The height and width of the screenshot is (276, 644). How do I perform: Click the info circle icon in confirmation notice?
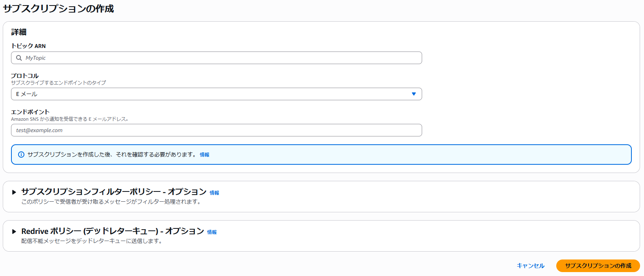point(21,155)
